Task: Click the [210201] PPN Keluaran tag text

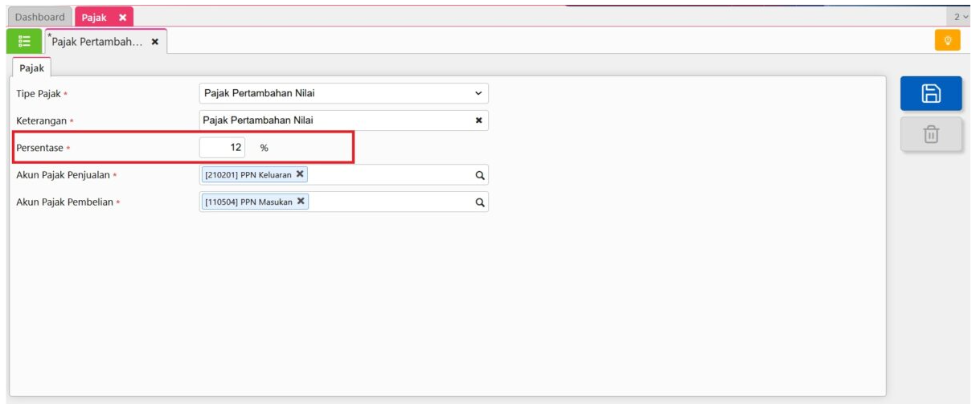Action: tap(248, 174)
